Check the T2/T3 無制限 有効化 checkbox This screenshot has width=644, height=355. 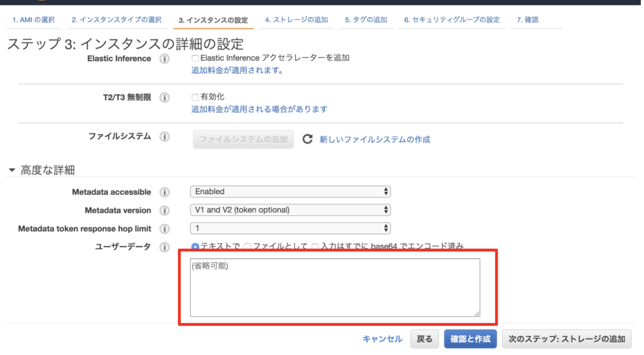click(x=195, y=97)
